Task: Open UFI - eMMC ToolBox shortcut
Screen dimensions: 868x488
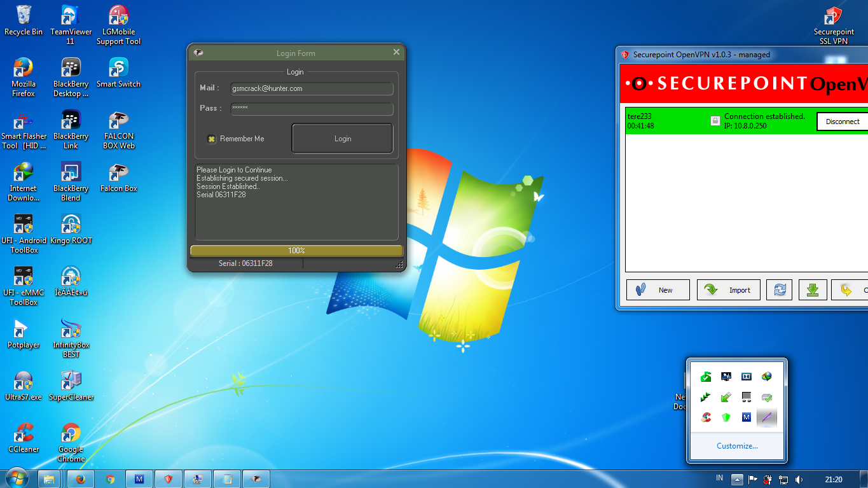Action: (x=24, y=286)
